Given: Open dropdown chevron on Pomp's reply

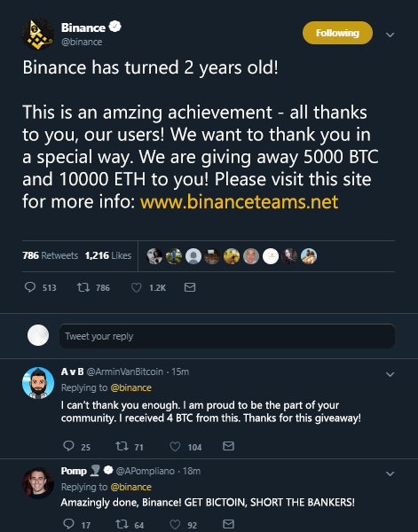Looking at the screenshot, I should click(x=390, y=473).
